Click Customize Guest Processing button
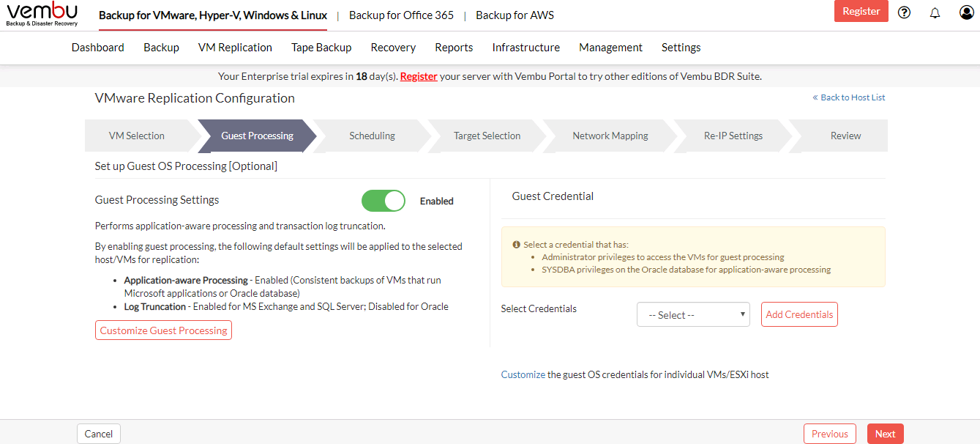This screenshot has width=980, height=444. coord(163,330)
